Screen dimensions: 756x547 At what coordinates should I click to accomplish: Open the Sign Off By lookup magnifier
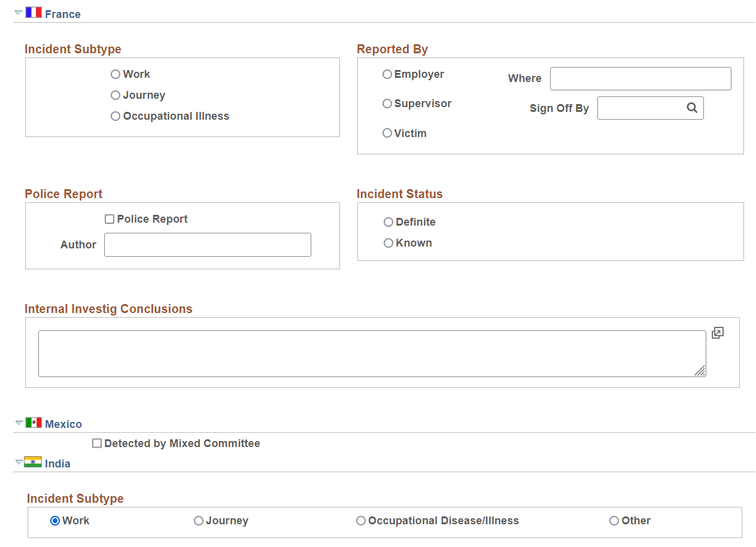tap(692, 108)
